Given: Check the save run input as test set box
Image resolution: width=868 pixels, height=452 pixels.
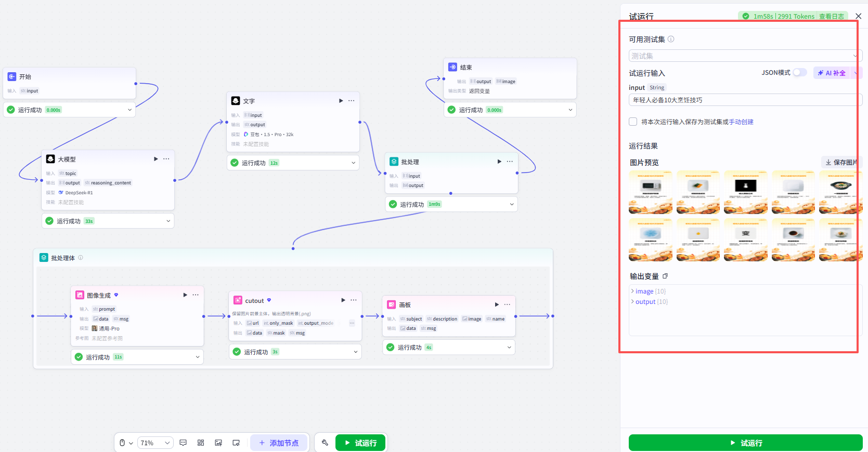Looking at the screenshot, I should click(x=633, y=122).
